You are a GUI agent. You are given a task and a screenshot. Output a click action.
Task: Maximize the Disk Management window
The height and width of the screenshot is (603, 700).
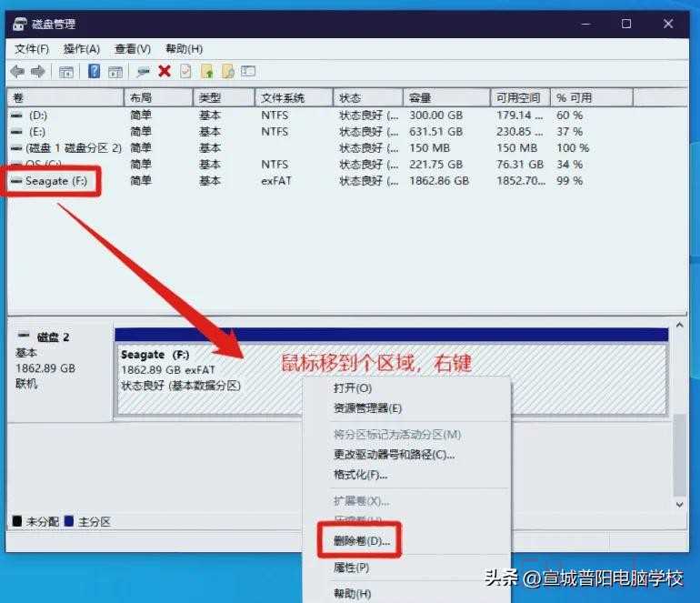coord(626,24)
